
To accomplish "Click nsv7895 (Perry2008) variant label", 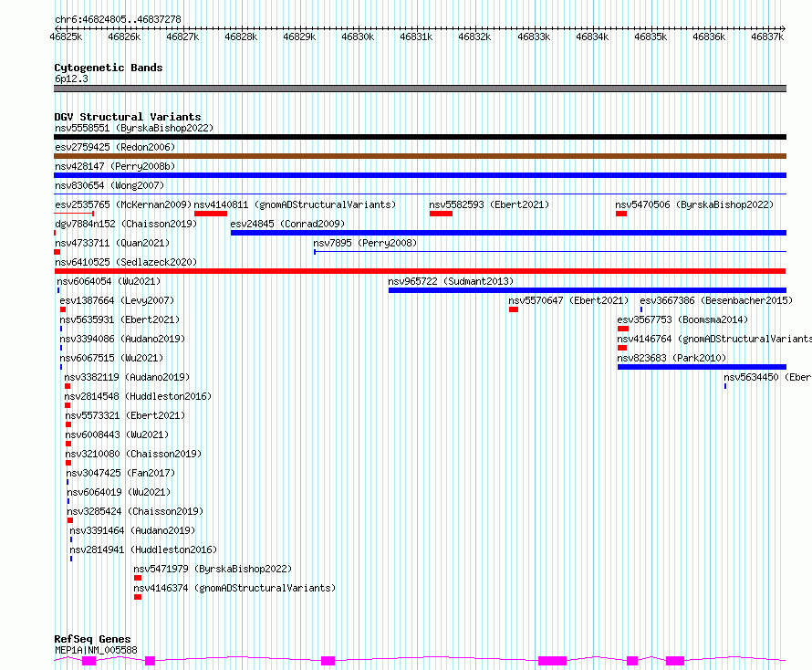I will (x=365, y=243).
